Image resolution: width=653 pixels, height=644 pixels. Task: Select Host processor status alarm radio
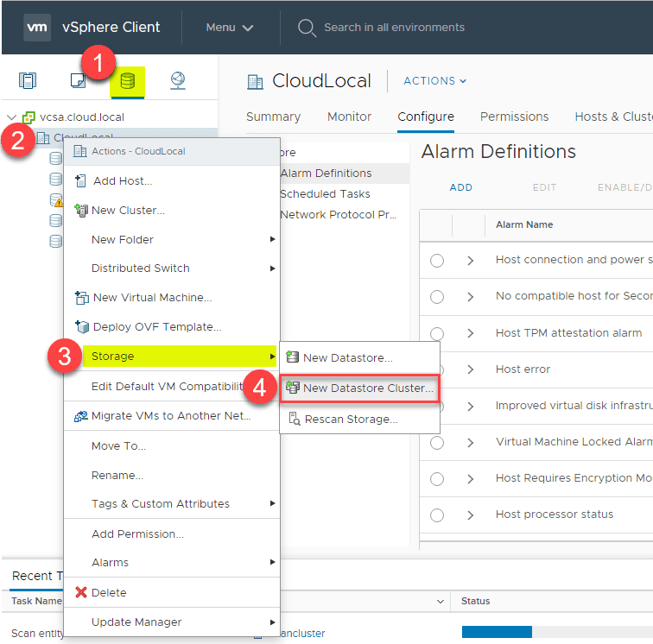click(x=437, y=515)
